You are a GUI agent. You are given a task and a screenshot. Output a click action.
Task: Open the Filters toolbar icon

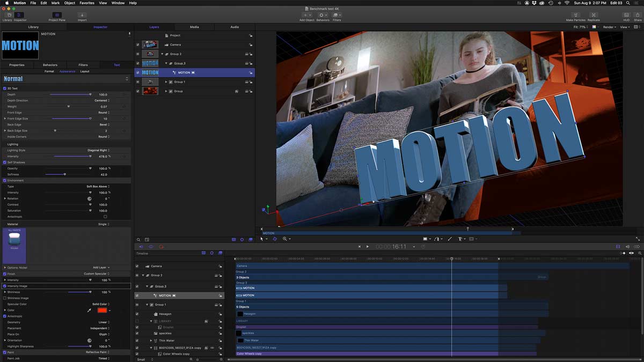[x=336, y=15]
